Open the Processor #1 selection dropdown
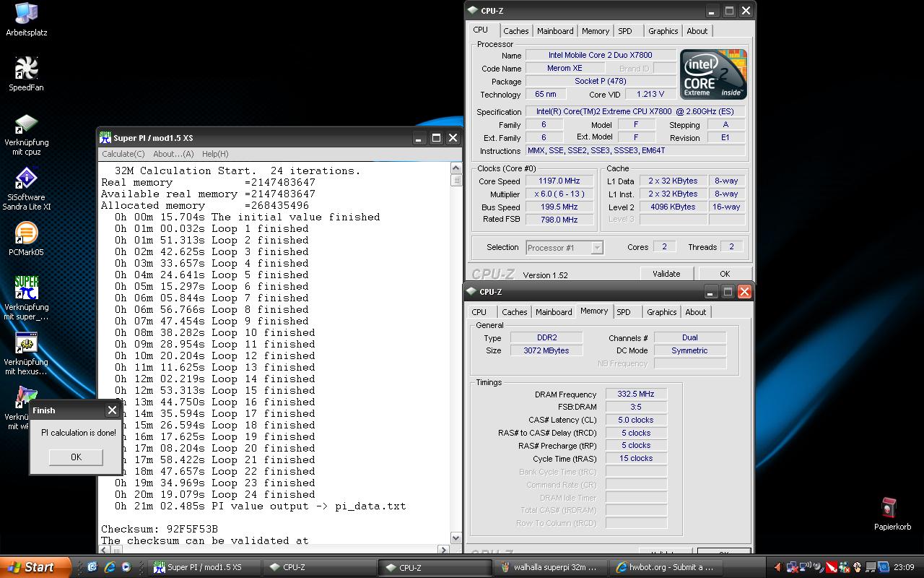The width and height of the screenshot is (924, 578). coord(565,248)
